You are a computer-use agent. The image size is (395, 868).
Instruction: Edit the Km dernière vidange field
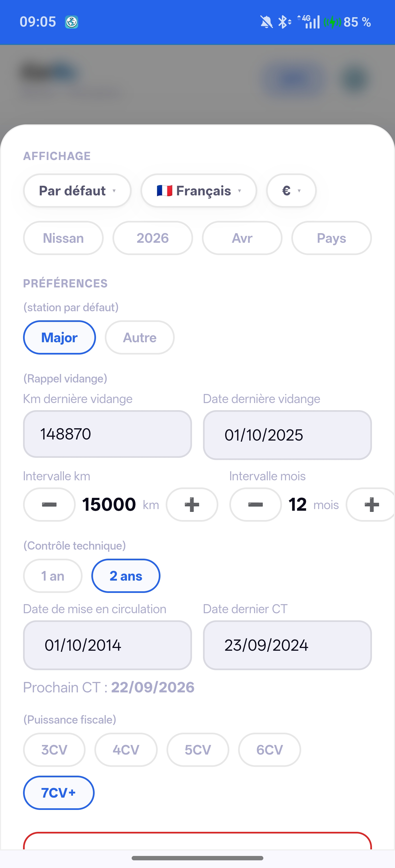pyautogui.click(x=107, y=434)
